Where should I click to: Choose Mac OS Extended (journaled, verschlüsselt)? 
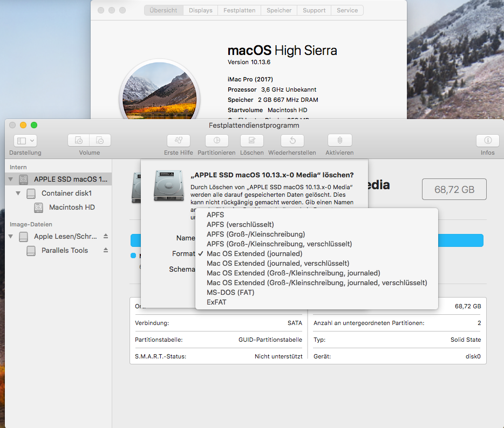pyautogui.click(x=317, y=263)
